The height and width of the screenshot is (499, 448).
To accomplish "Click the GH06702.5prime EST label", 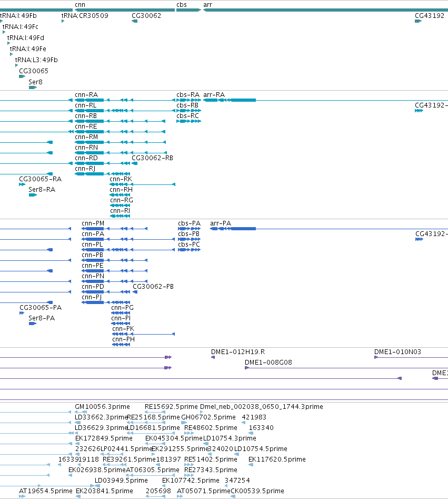I will click(208, 417).
